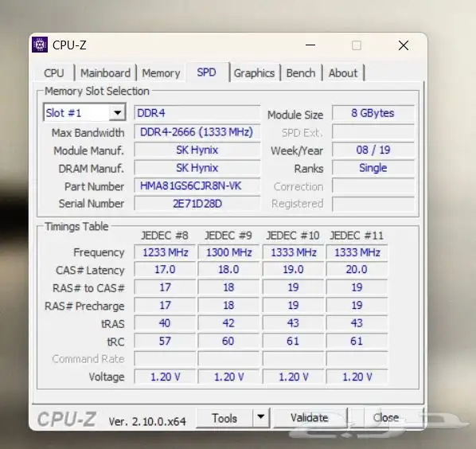Click the Tools button
Image resolution: width=476 pixels, height=449 pixels.
coord(224,418)
